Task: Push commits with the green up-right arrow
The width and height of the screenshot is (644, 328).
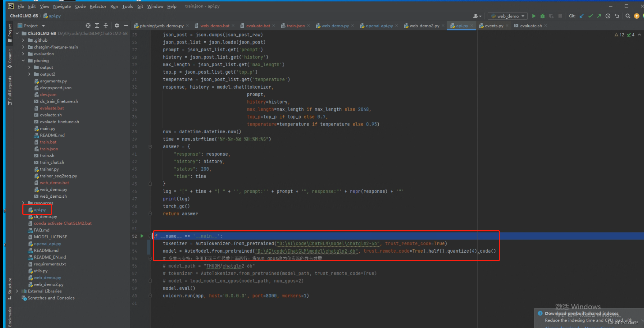Action: tap(599, 16)
